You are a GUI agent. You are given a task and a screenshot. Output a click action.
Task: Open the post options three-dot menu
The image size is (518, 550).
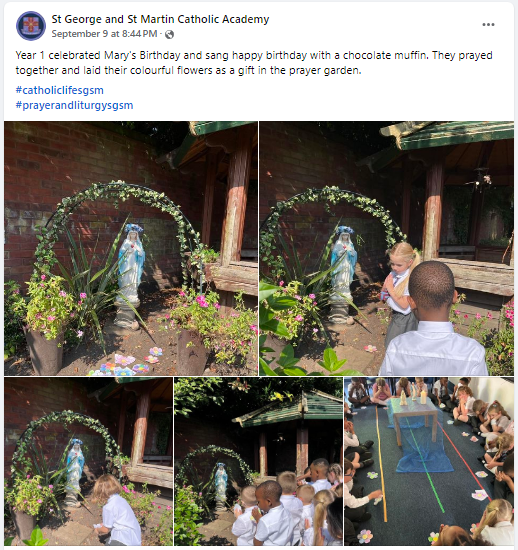[488, 25]
